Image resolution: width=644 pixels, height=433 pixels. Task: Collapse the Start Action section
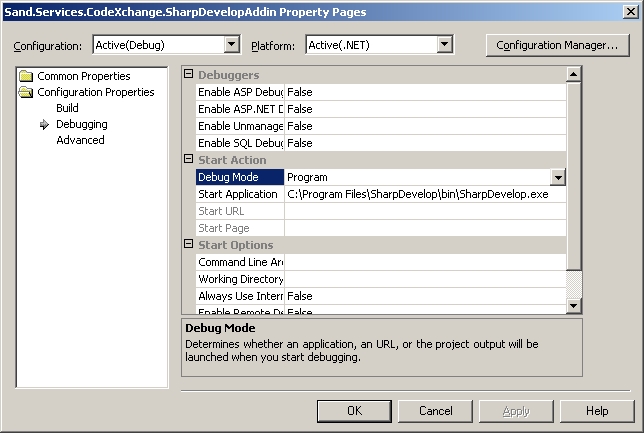pyautogui.click(x=189, y=159)
